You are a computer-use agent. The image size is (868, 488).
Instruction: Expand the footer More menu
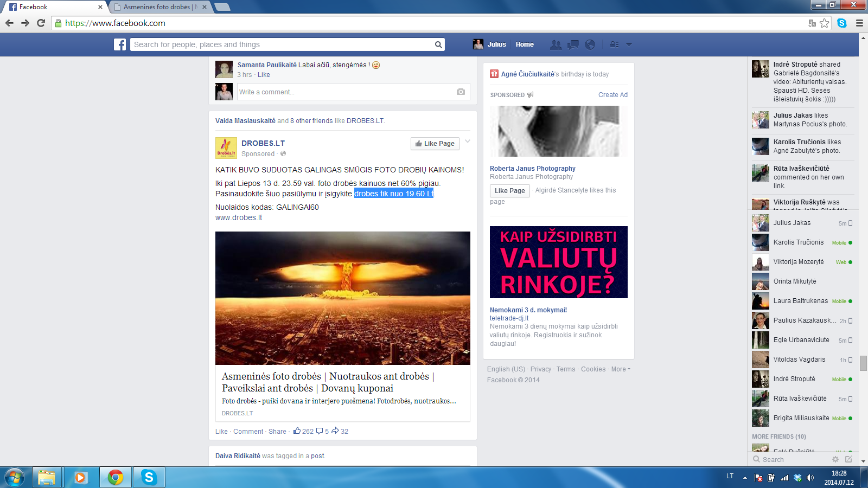click(621, 369)
